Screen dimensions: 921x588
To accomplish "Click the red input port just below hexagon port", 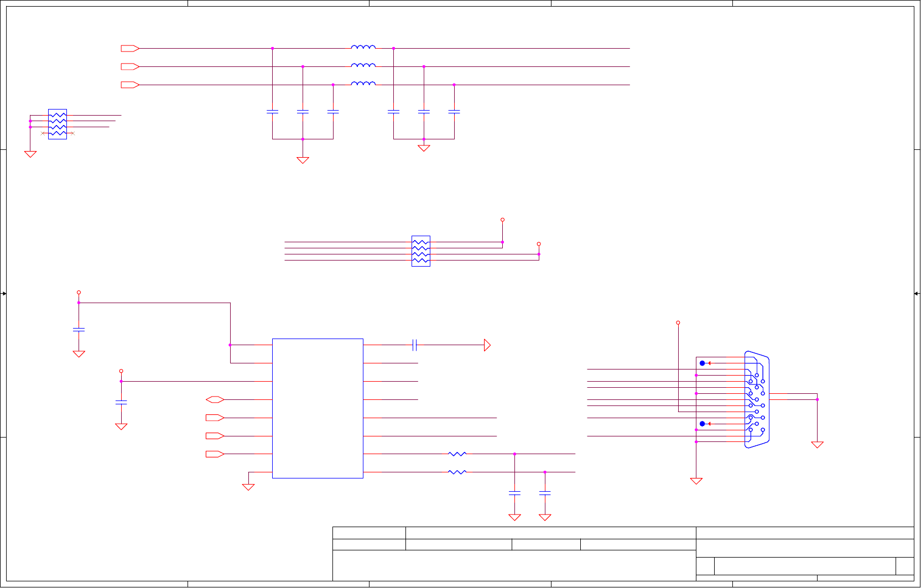I will coord(215,418).
